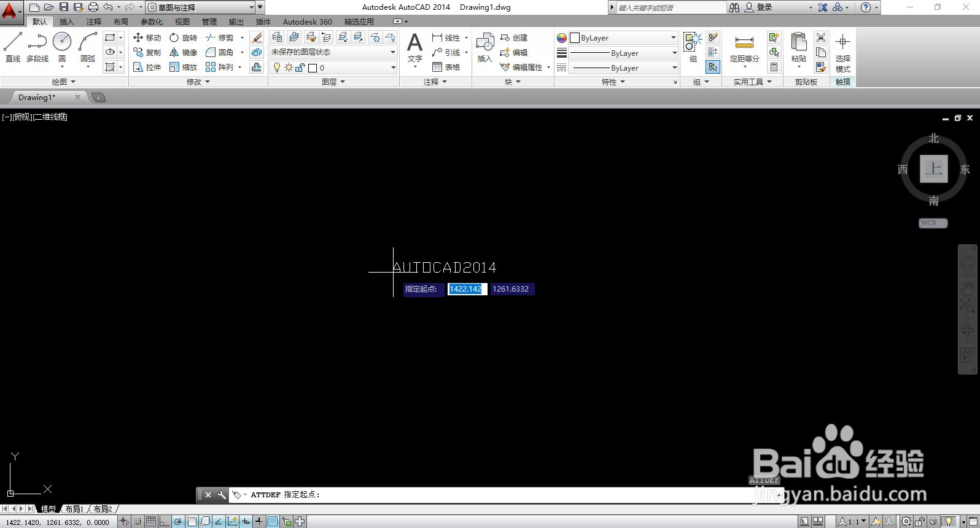Expand the Layers (图层) panel

click(x=333, y=82)
